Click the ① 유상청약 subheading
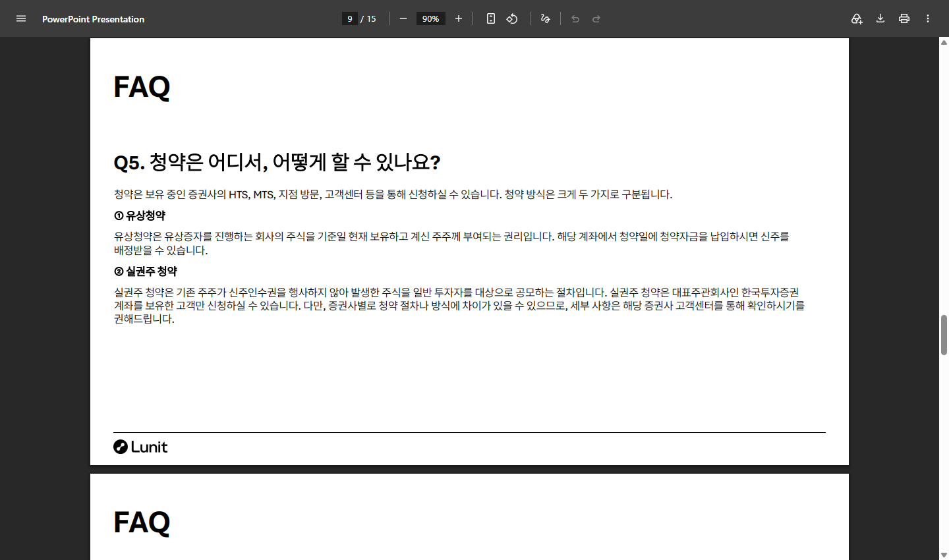The height and width of the screenshot is (560, 949). pos(140,215)
